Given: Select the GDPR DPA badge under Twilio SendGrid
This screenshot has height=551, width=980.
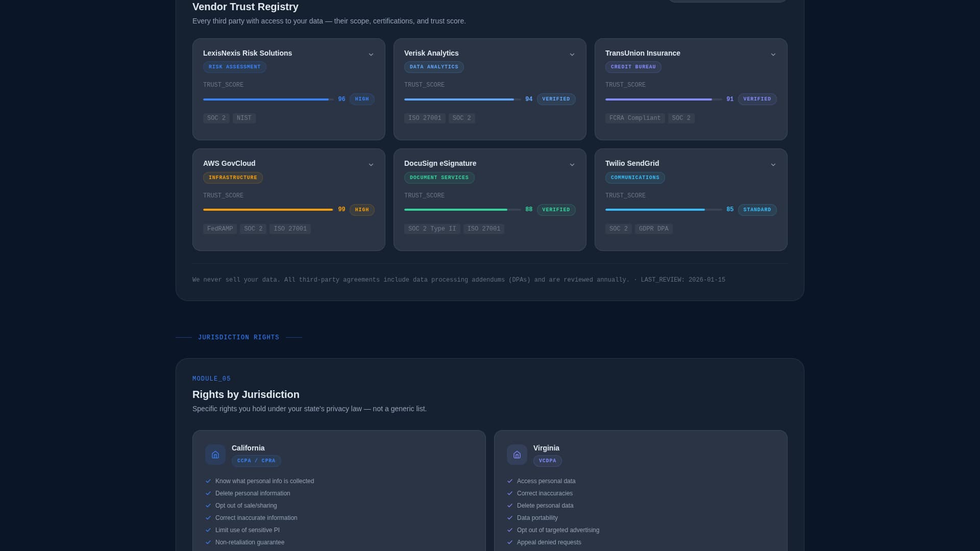Looking at the screenshot, I should point(653,229).
